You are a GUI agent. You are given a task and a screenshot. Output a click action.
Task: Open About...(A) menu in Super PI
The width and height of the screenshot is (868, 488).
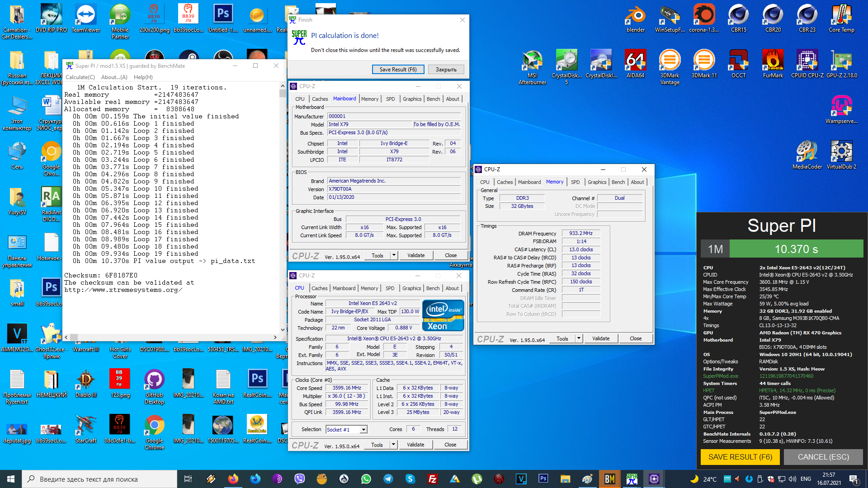[114, 77]
